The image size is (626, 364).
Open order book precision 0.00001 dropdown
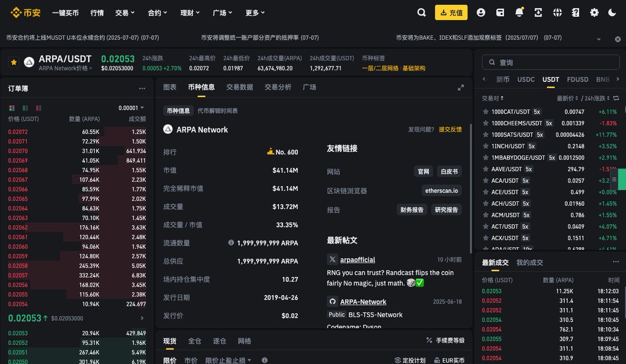[x=131, y=108]
